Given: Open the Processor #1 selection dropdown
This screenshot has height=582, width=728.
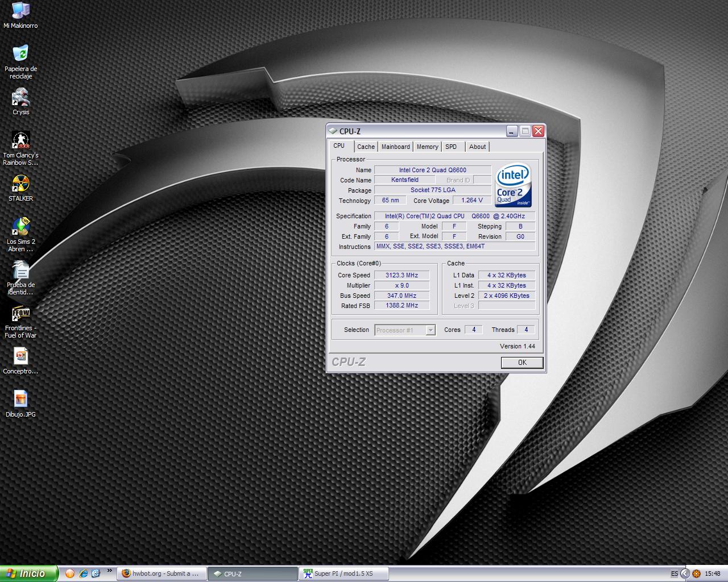Looking at the screenshot, I should point(405,330).
